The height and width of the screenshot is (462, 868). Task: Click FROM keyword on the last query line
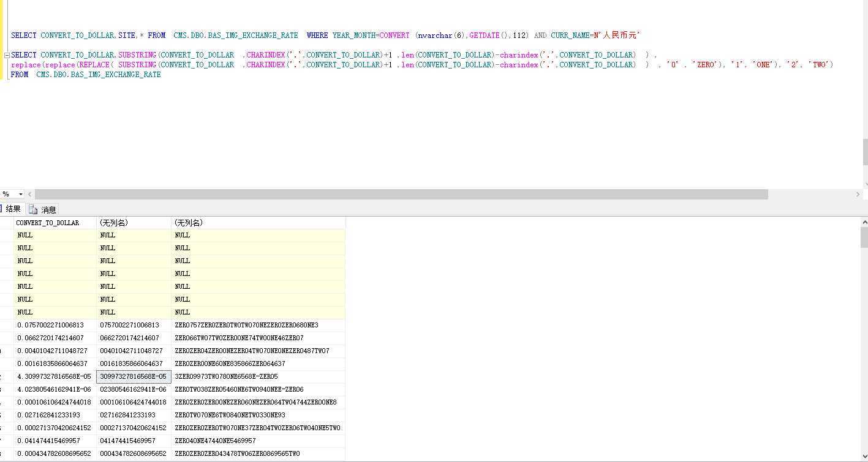coord(20,75)
